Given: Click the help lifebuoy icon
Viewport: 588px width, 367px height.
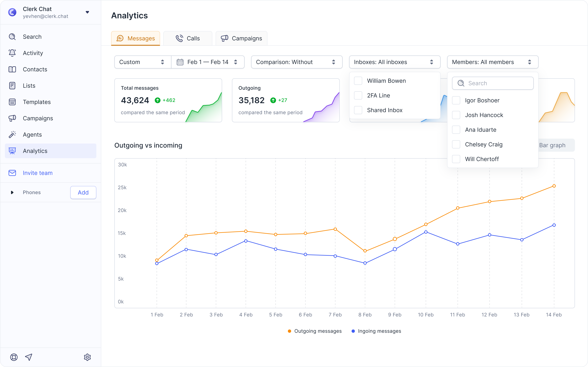Looking at the screenshot, I should (14, 357).
